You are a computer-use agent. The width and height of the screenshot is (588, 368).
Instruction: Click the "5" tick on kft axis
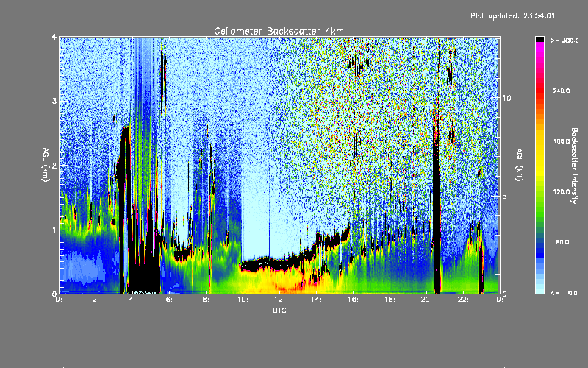pyautogui.click(x=504, y=196)
